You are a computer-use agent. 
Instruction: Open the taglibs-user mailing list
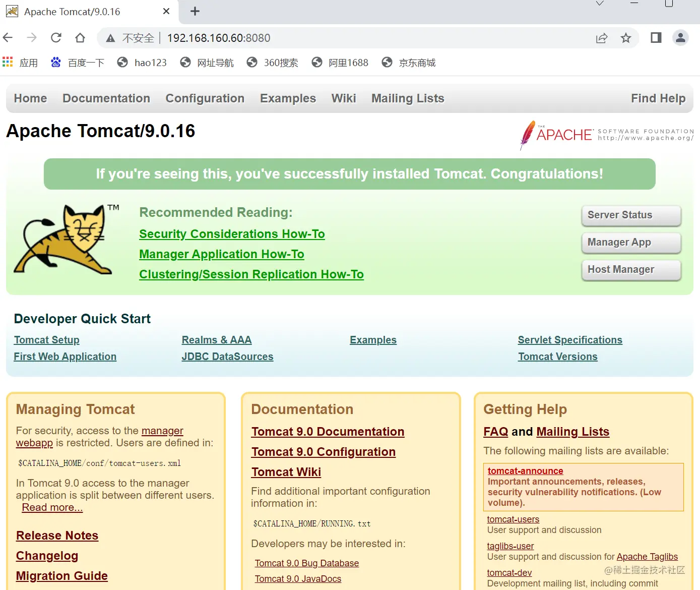coord(510,546)
